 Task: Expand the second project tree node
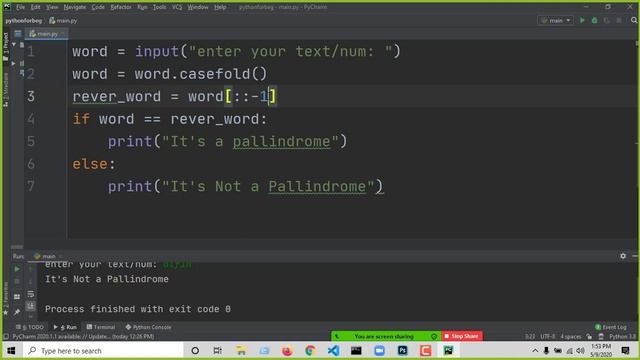pyautogui.click(x=14, y=63)
